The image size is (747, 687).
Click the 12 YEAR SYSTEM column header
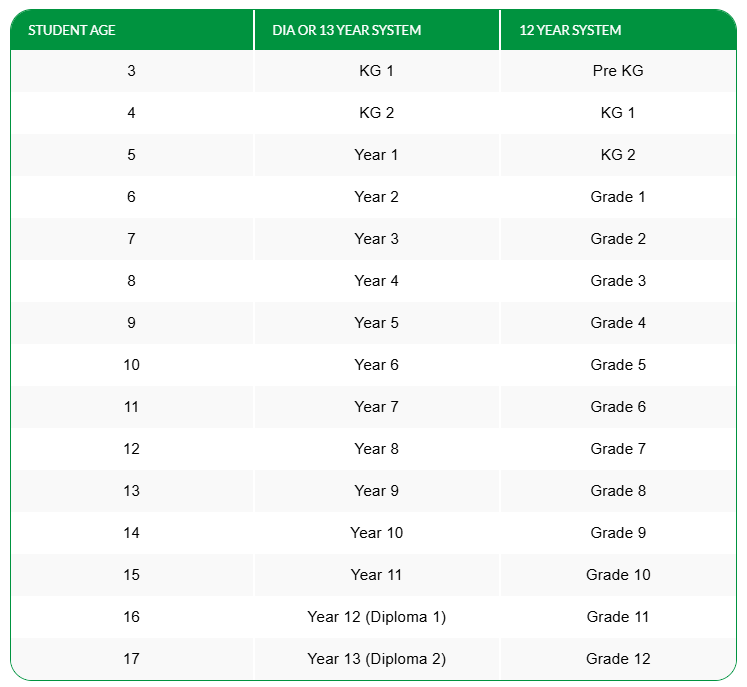tap(570, 30)
